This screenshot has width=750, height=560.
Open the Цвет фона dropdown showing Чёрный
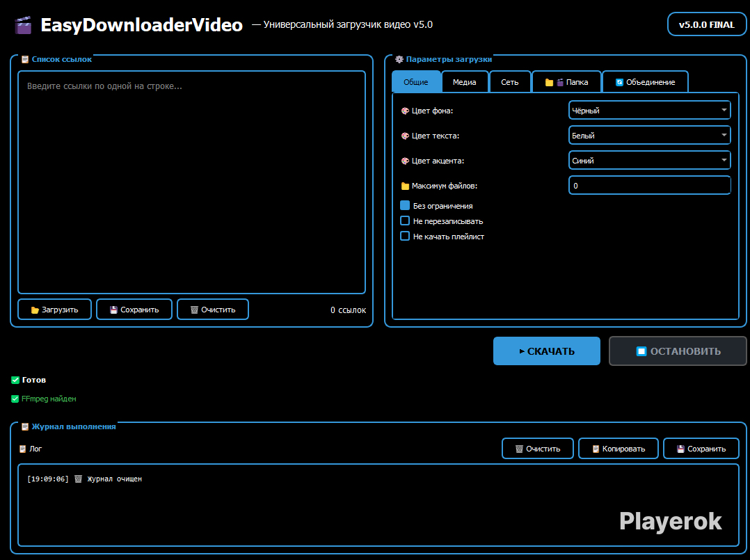tap(650, 111)
